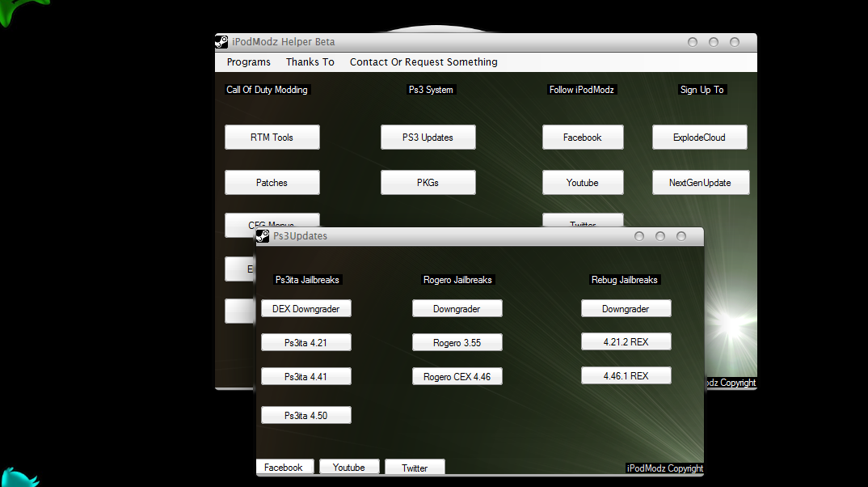Image resolution: width=868 pixels, height=487 pixels.
Task: Click Twitter at bottom of Ps3Updates window
Action: click(x=415, y=467)
